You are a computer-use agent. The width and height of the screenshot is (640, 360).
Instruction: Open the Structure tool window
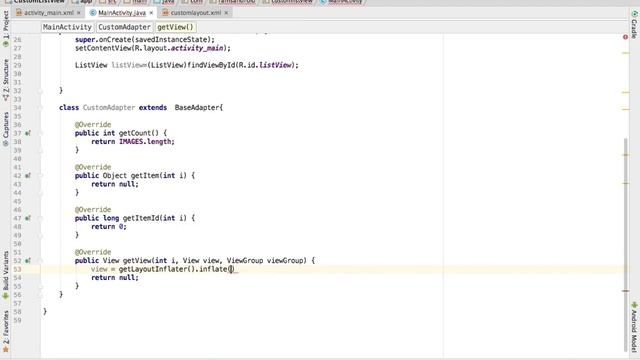tap(6, 80)
